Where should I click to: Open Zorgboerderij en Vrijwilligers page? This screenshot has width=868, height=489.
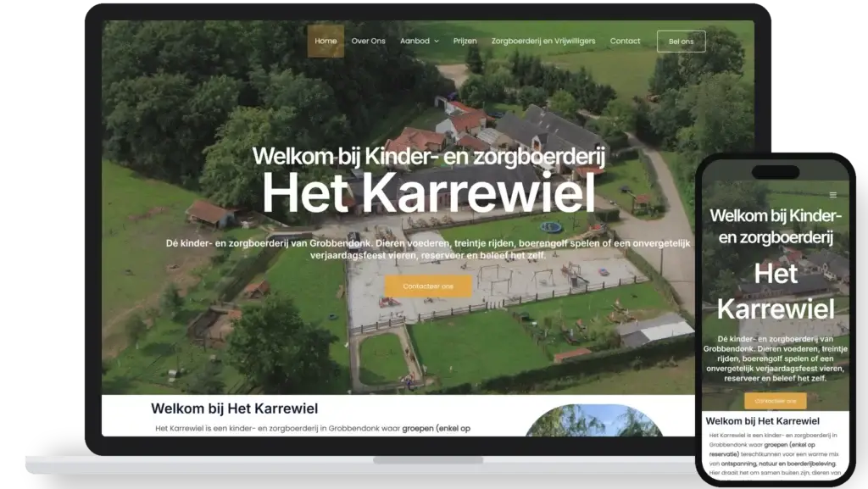coord(543,41)
